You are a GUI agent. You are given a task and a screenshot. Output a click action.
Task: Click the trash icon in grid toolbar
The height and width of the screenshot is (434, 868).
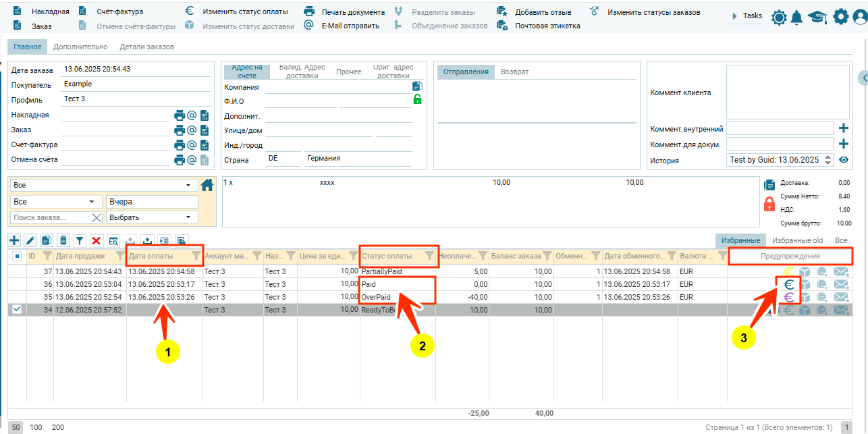click(x=63, y=240)
